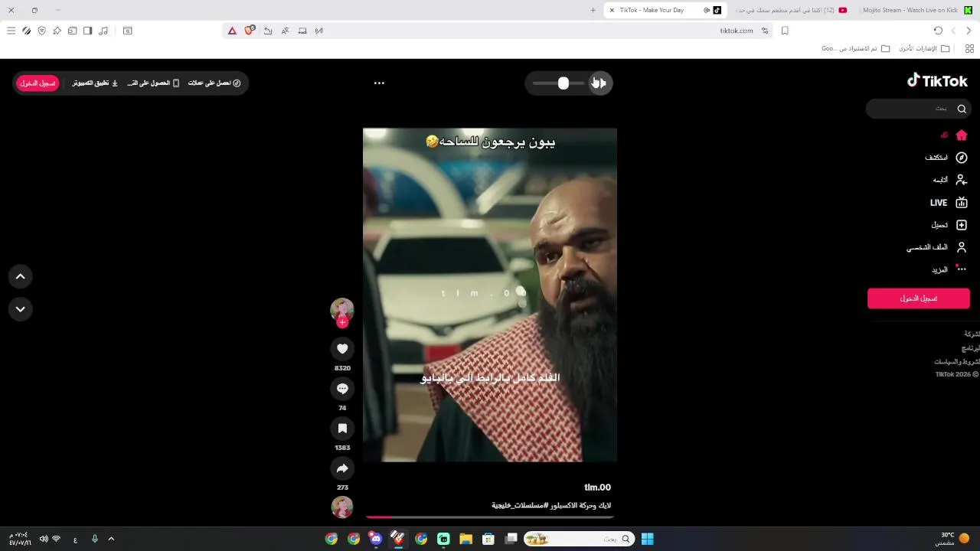Open Following (أتابعه) in the sidebar

click(950, 180)
